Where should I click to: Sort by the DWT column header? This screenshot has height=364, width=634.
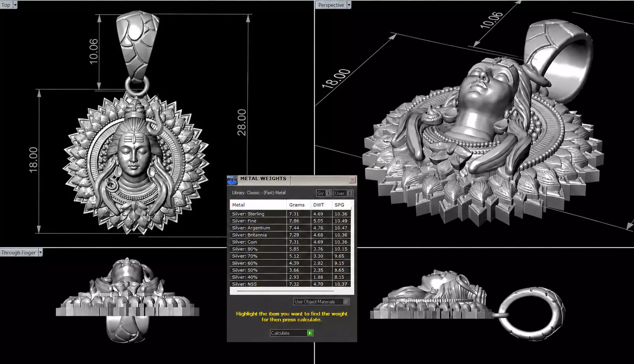[322, 205]
